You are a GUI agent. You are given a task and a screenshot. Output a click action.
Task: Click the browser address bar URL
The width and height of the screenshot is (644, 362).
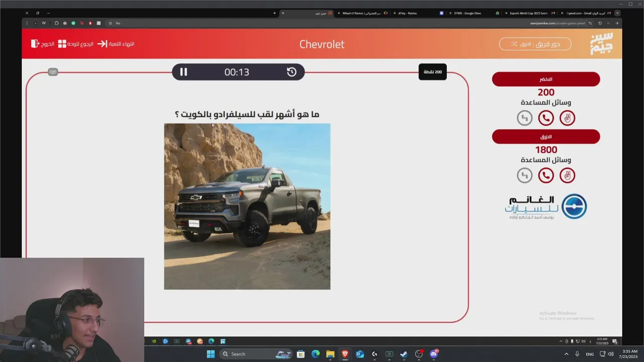coord(557,23)
